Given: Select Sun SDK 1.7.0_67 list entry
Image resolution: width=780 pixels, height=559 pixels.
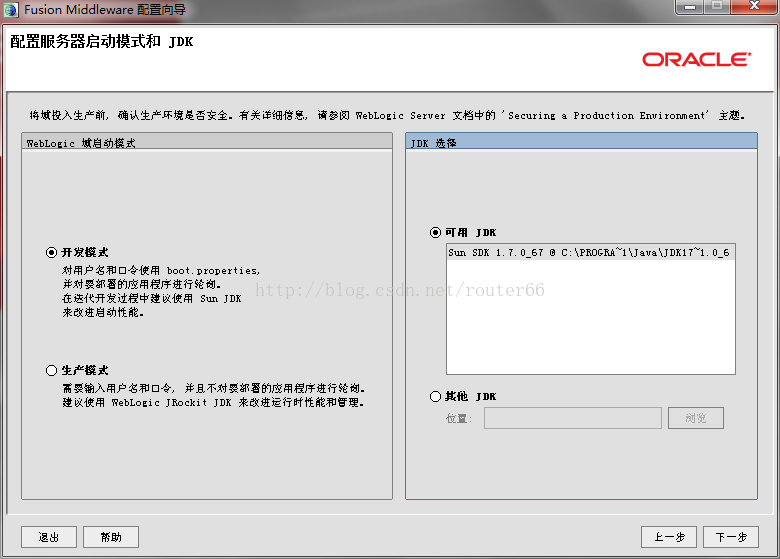Looking at the screenshot, I should [590, 253].
